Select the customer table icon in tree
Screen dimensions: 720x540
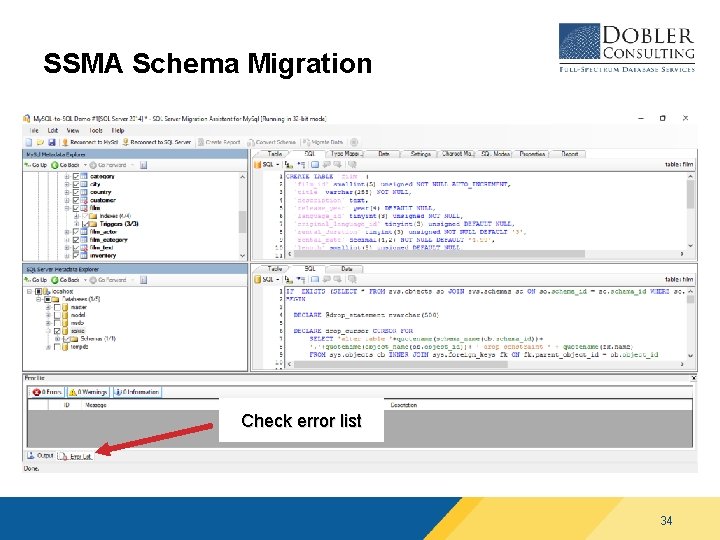point(84,200)
